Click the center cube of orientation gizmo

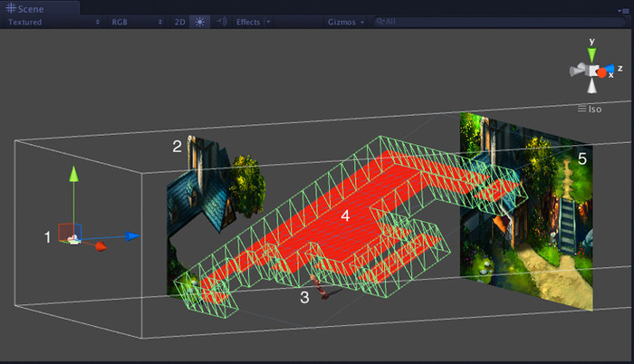pyautogui.click(x=593, y=71)
